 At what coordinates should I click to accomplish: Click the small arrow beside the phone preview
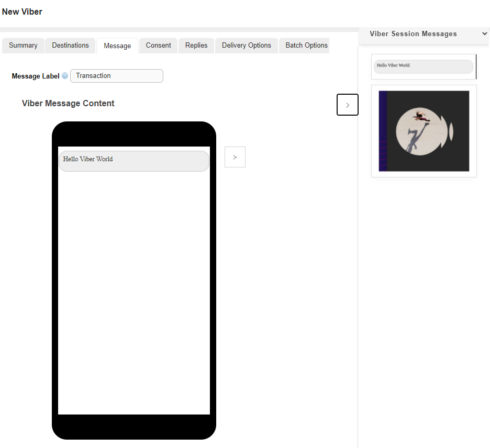(235, 157)
